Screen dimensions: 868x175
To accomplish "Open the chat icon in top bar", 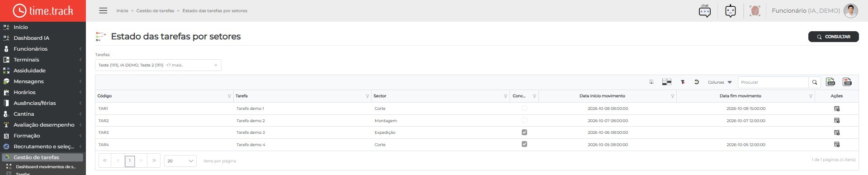I will tap(704, 11).
